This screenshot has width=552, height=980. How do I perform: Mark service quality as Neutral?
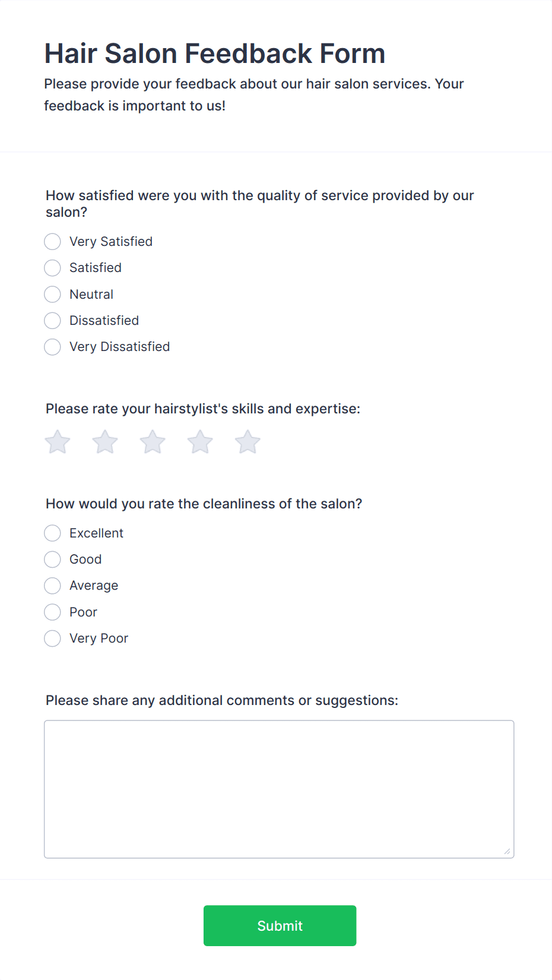(x=52, y=295)
